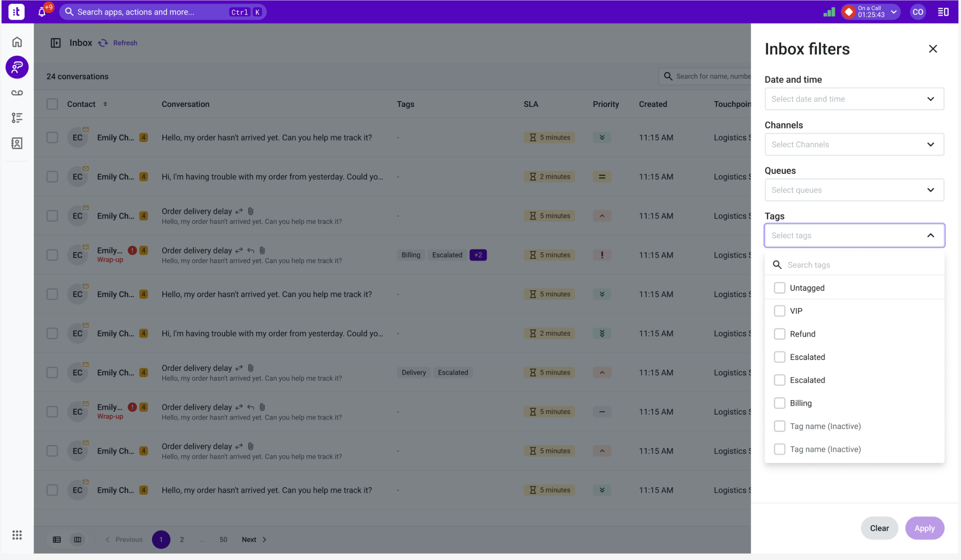This screenshot has width=961, height=560.
Task: Close the Inbox filters panel
Action: (932, 49)
